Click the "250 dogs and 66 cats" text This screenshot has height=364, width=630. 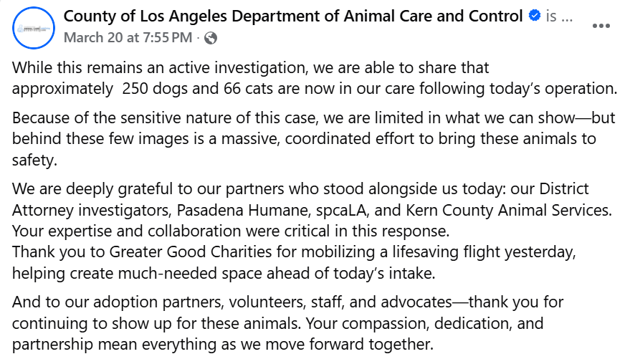coord(196,89)
